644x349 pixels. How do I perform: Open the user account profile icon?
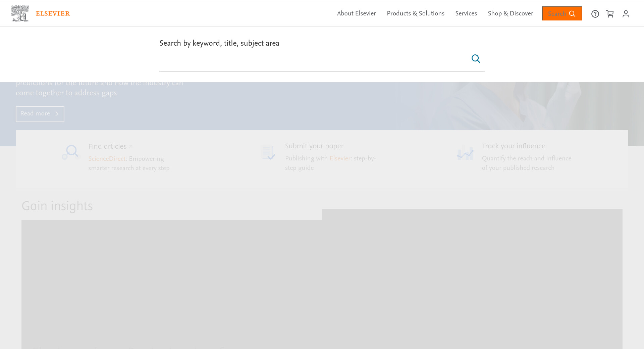(626, 14)
